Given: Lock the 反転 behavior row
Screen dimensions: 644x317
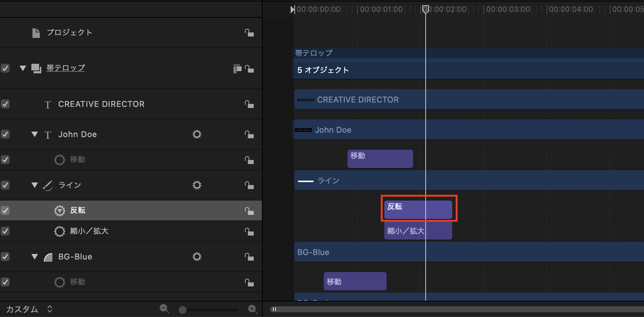Looking at the screenshot, I should point(249,210).
